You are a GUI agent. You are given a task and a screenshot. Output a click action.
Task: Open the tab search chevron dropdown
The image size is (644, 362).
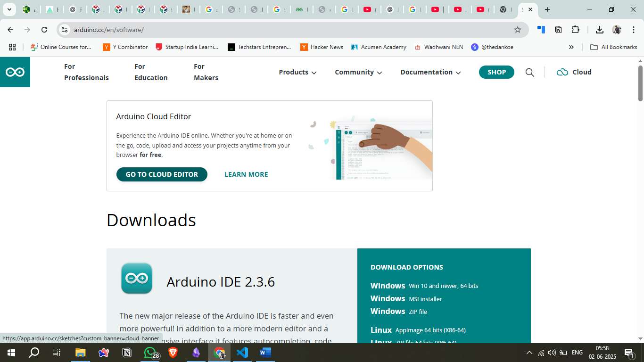coord(9,9)
